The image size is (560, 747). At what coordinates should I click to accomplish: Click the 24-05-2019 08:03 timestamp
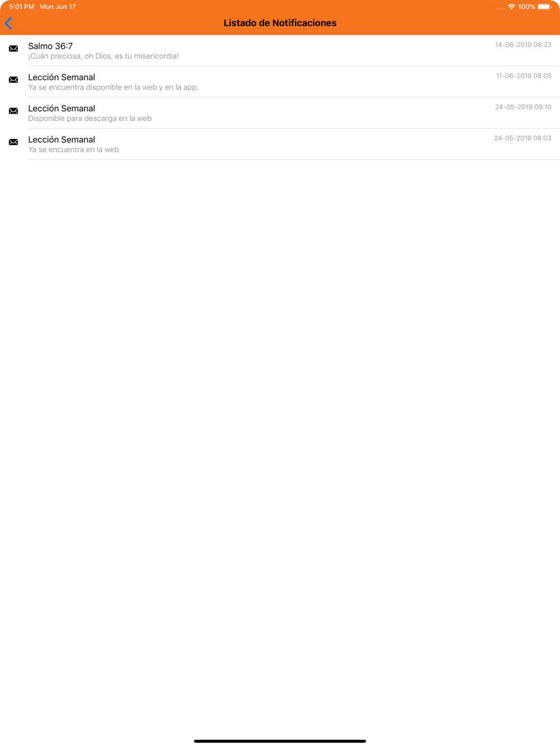522,138
